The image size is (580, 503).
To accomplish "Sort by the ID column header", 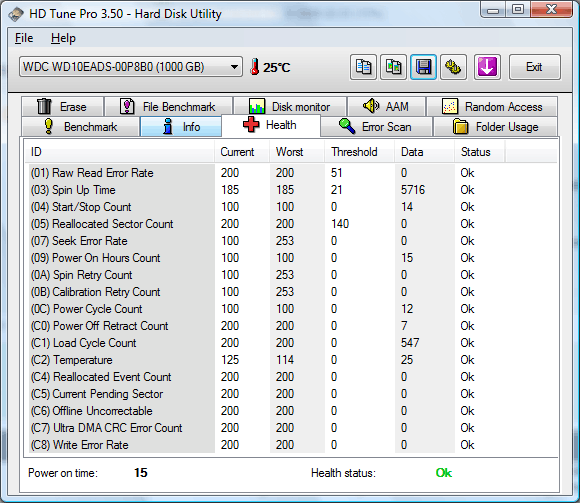I will pyautogui.click(x=119, y=152).
